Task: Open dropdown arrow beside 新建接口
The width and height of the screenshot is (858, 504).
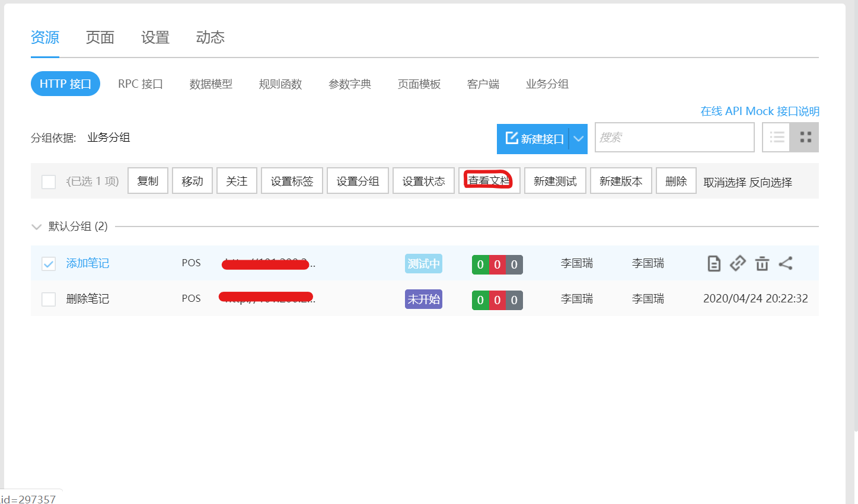Action: tap(578, 139)
